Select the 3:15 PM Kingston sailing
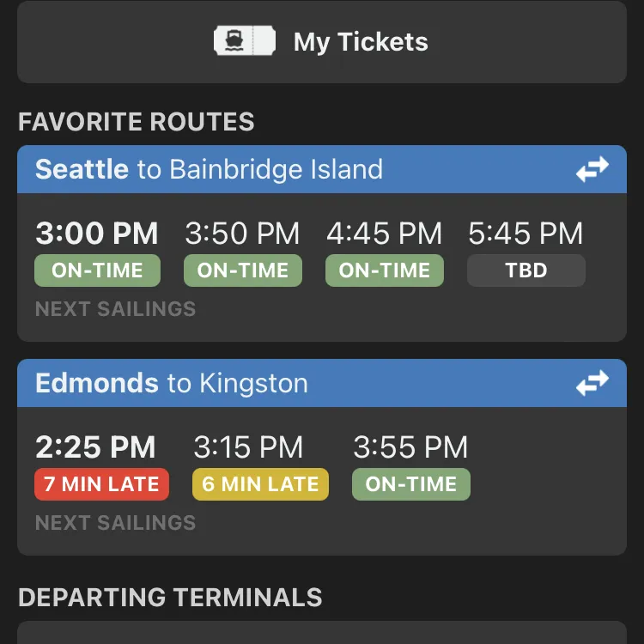The width and height of the screenshot is (644, 644). [248, 447]
